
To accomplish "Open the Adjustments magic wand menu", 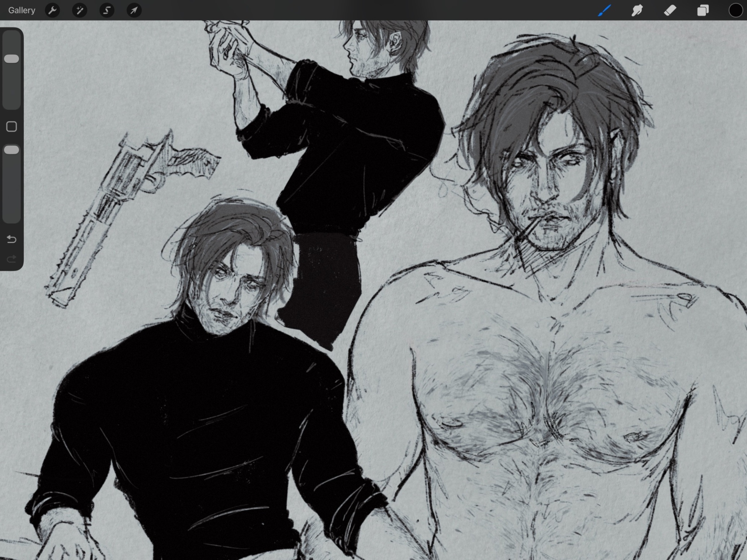I will click(x=80, y=10).
